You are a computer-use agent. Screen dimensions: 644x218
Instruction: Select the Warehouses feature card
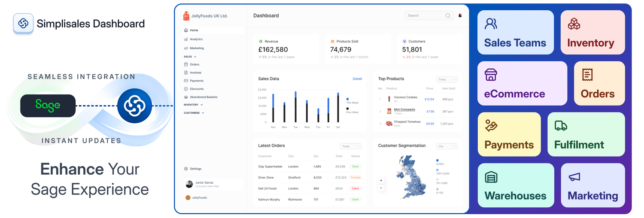516,185
